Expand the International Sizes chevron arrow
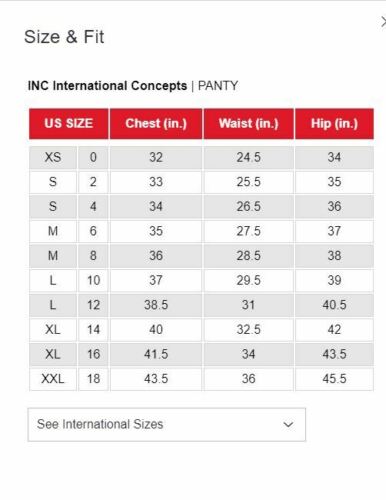 [288, 425]
